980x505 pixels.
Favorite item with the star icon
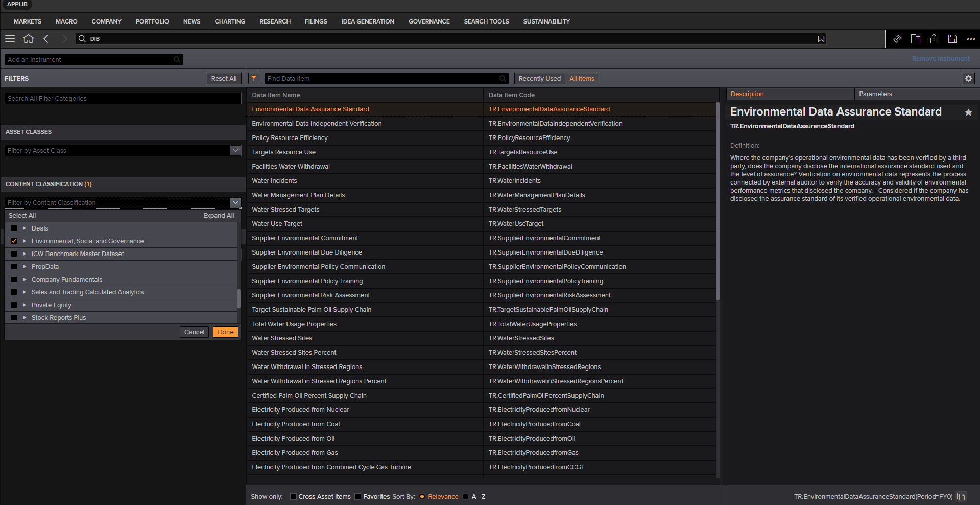pos(968,112)
